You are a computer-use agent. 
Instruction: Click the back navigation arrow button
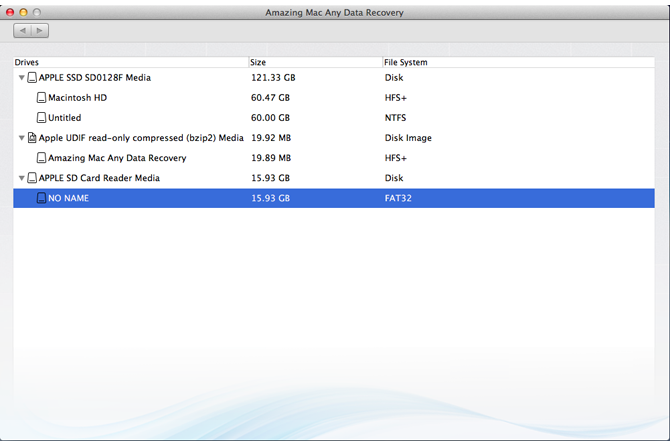point(22,30)
